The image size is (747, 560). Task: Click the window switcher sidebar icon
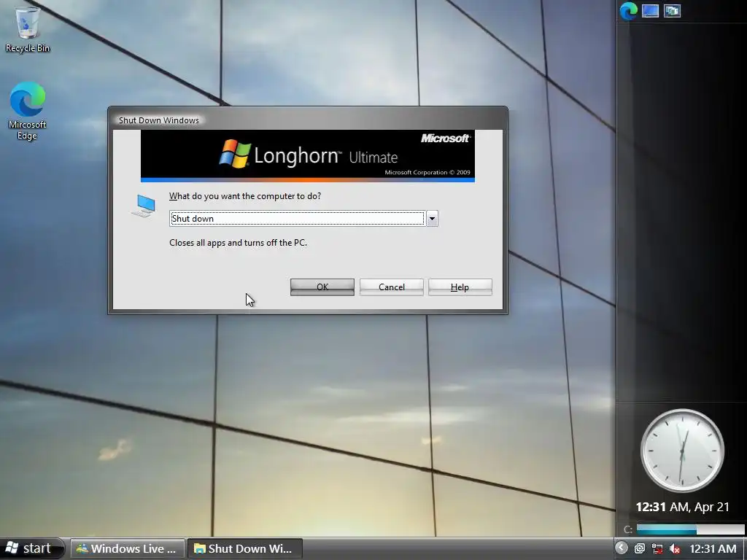(x=672, y=11)
